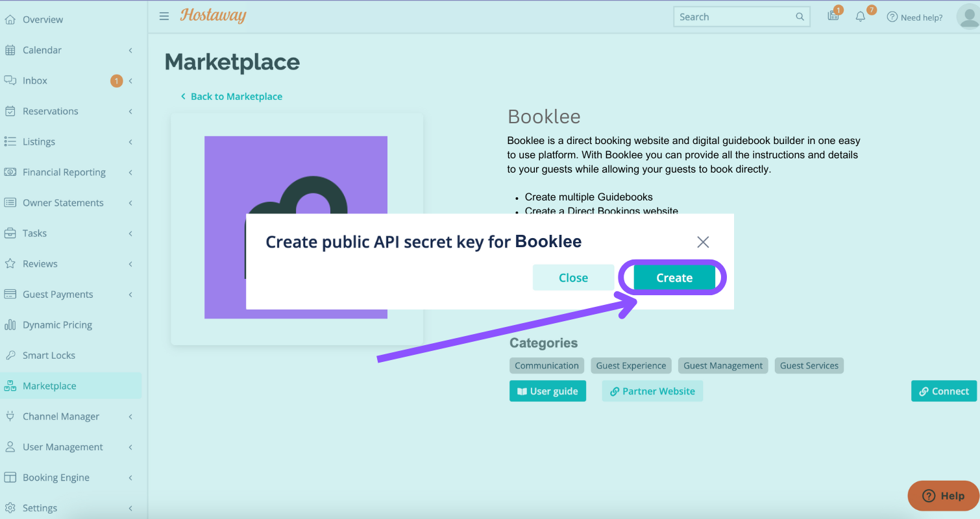The height and width of the screenshot is (519, 980).
Task: Click the Search input field
Action: 742,17
